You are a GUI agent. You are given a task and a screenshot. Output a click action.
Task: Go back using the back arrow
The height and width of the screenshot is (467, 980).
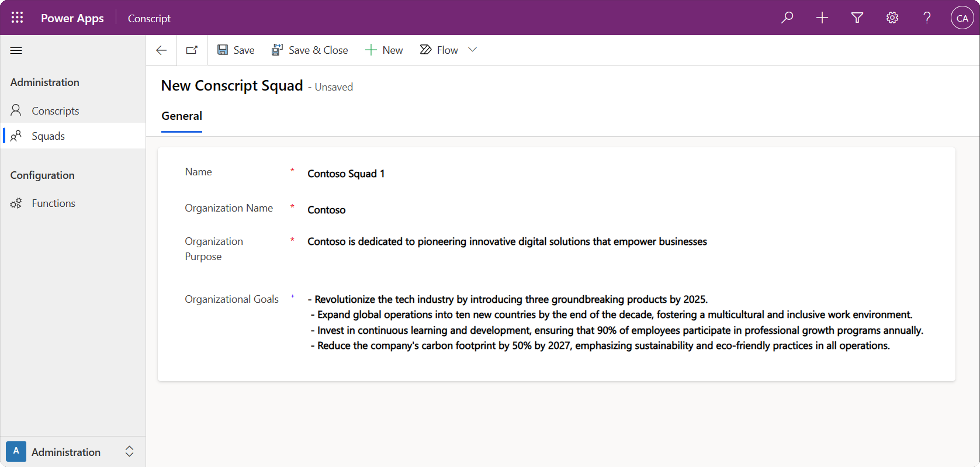tap(162, 50)
